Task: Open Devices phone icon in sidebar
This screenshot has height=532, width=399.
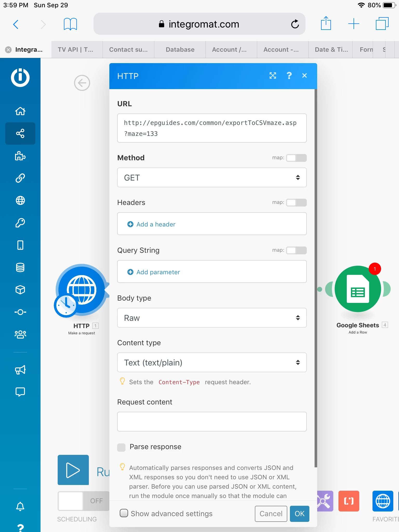Action: click(x=20, y=245)
